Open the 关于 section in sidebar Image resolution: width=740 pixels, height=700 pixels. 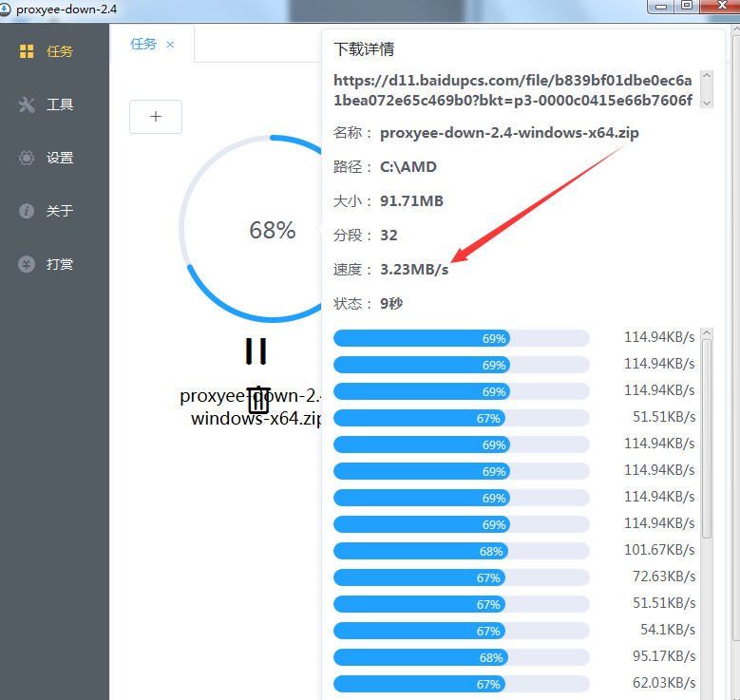click(x=54, y=211)
